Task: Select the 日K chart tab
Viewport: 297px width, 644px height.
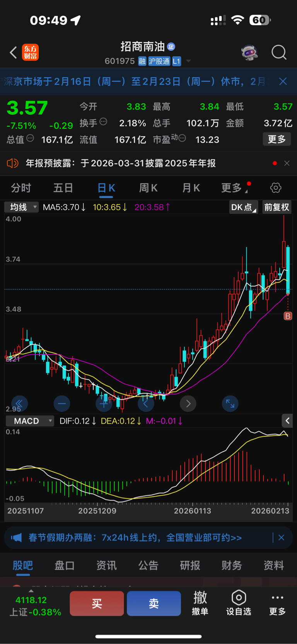Action: [x=106, y=188]
